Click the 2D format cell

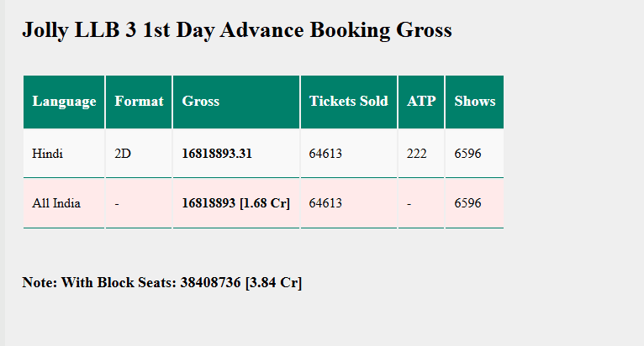[x=123, y=154]
